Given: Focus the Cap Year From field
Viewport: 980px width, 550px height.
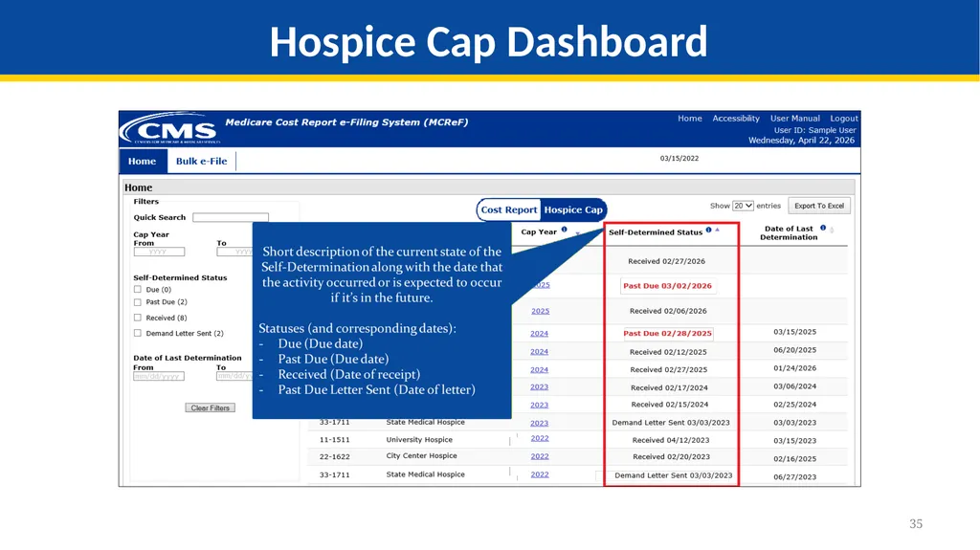Looking at the screenshot, I should pyautogui.click(x=159, y=252).
